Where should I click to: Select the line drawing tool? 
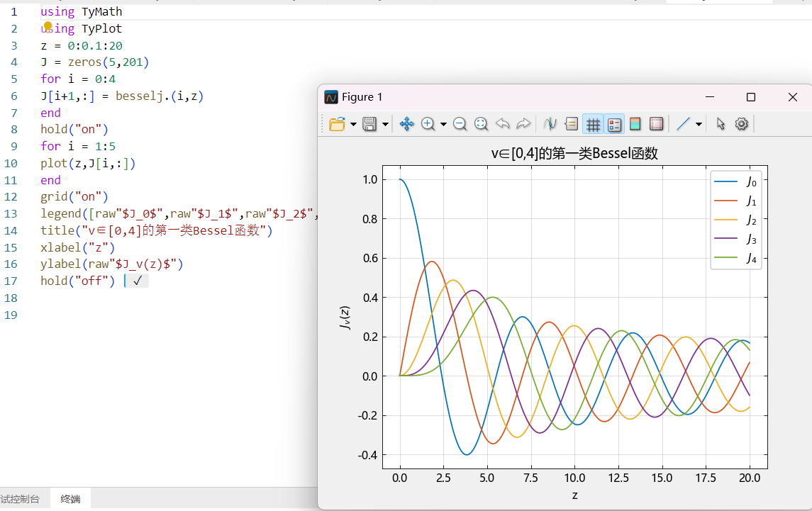pyautogui.click(x=683, y=124)
